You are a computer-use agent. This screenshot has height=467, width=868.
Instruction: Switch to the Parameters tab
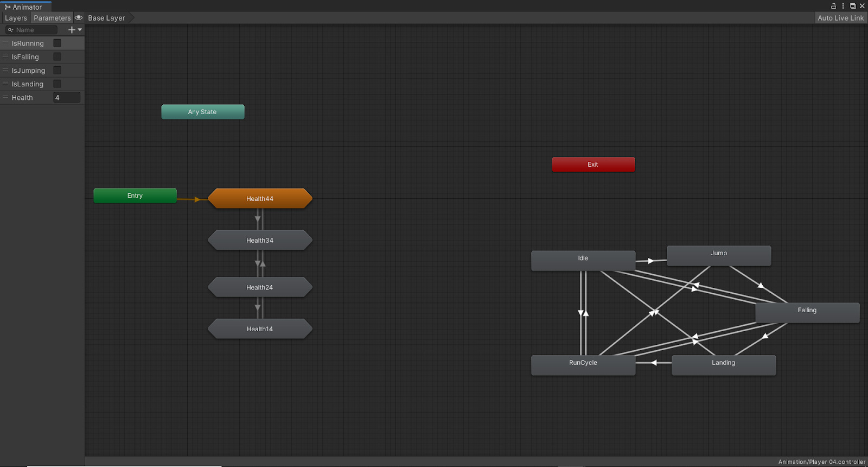[x=52, y=18]
